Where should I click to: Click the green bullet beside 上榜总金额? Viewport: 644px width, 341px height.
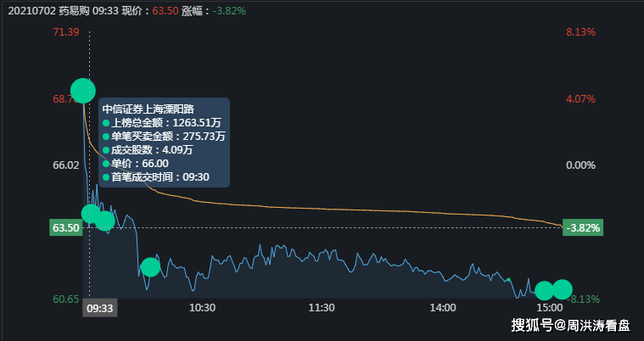106,122
